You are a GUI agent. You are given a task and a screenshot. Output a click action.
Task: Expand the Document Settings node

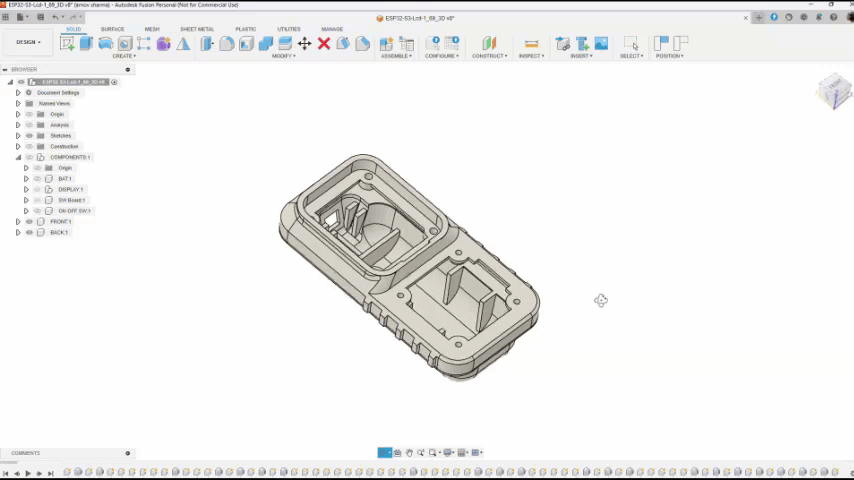[x=18, y=93]
